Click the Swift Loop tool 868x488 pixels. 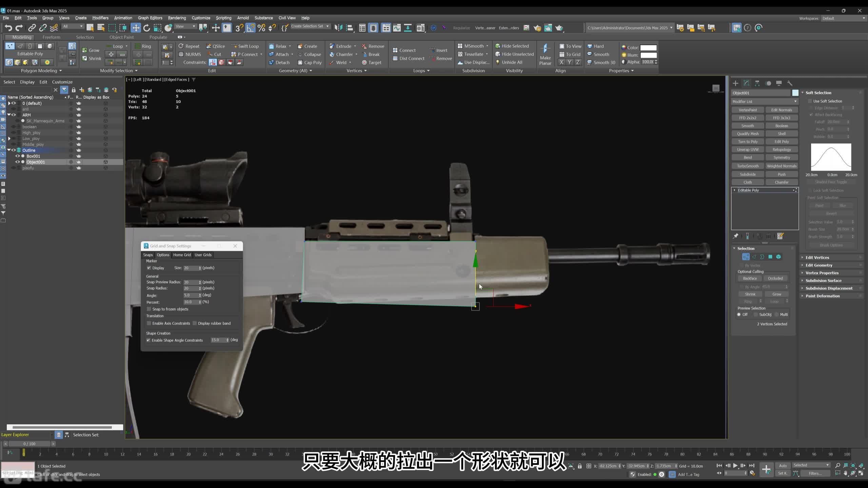click(245, 46)
